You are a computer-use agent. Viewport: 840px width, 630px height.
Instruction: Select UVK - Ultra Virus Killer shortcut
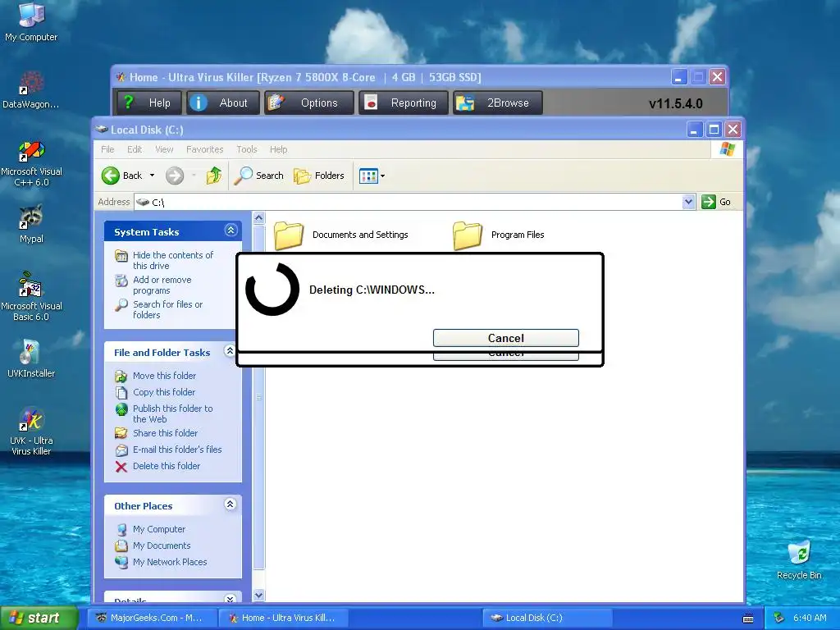pyautogui.click(x=31, y=431)
